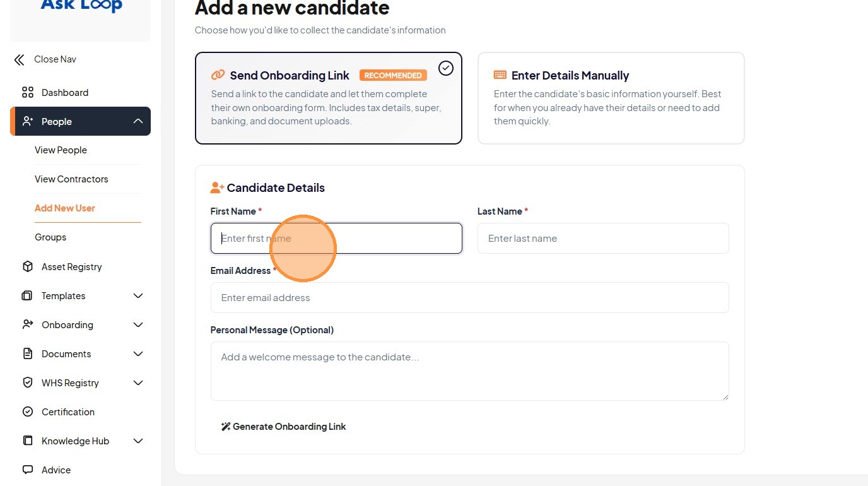This screenshot has height=486, width=868.
Task: Click the Asset Registry box icon
Action: [28, 267]
